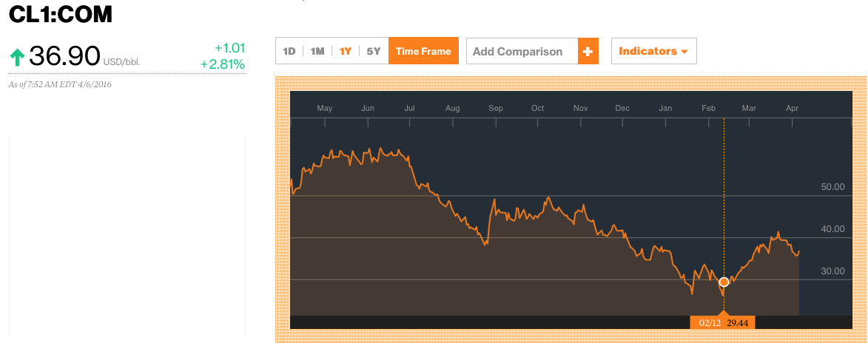Image resolution: width=868 pixels, height=343 pixels.
Task: Focus the Add Comparison input field
Action: 522,51
